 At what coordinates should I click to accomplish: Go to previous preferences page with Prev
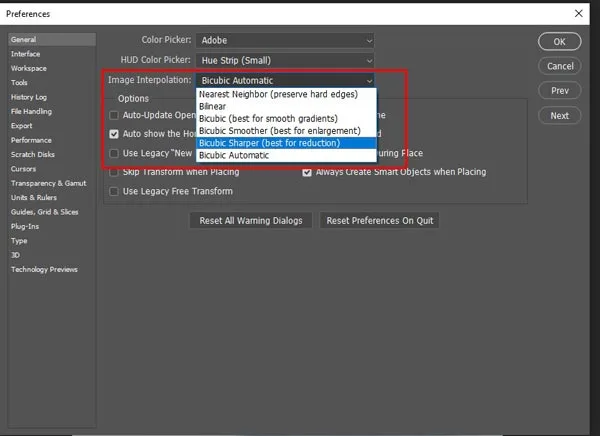[559, 91]
